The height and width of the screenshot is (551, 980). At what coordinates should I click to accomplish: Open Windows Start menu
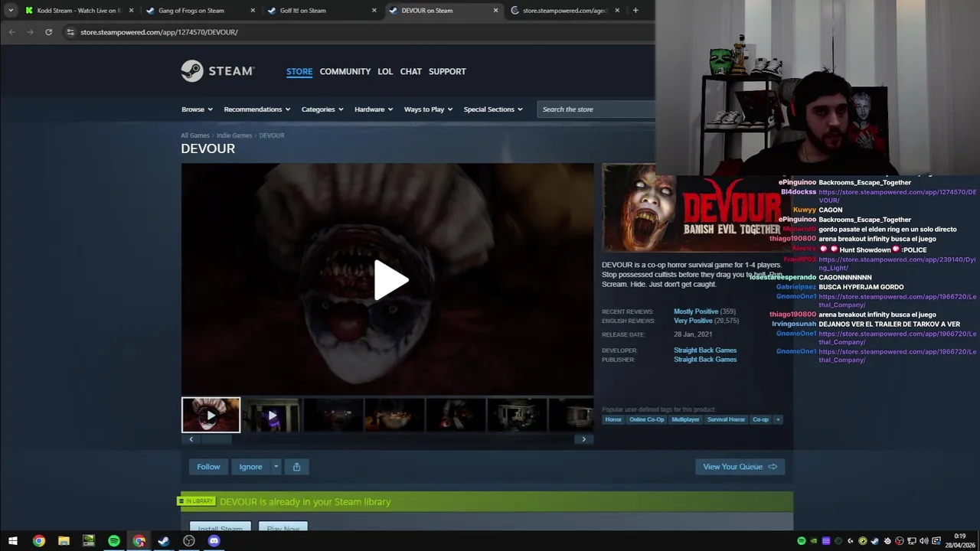click(13, 541)
